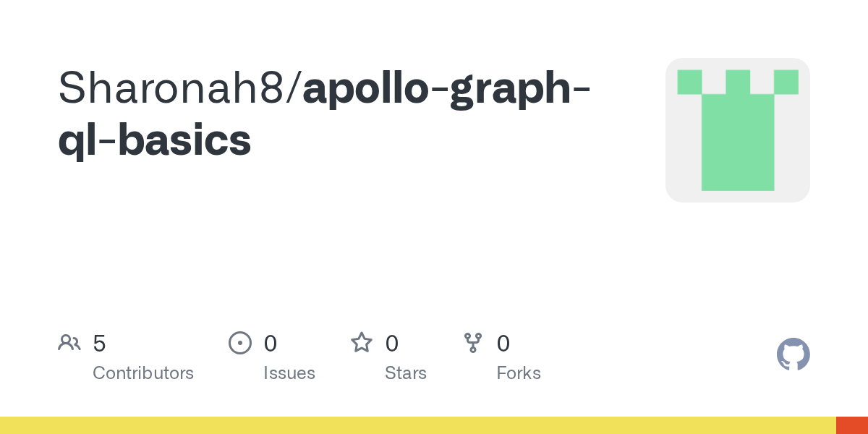Click the orange-red language bar segment
This screenshot has height=434, width=868.
coord(852,425)
